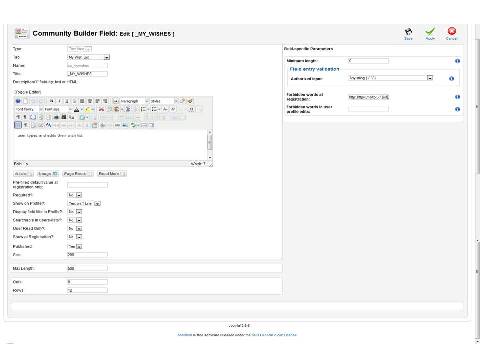
Task: Click the Max Length input field
Action: [87, 268]
